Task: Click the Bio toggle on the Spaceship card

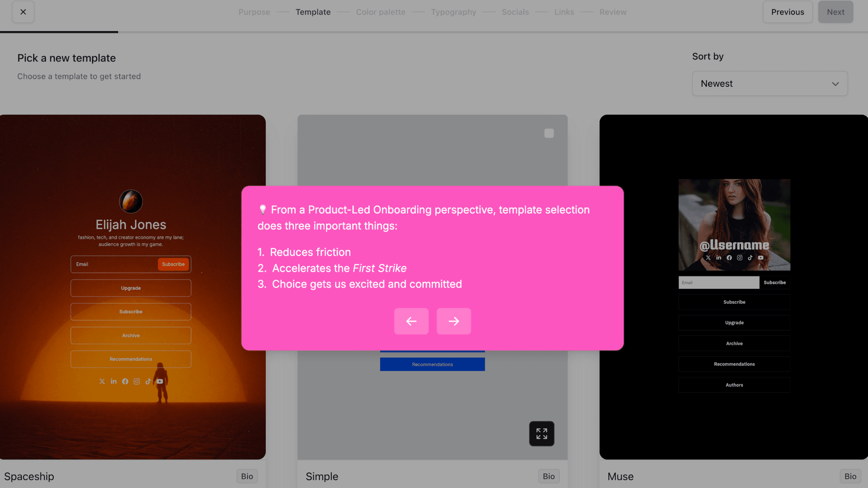Action: pyautogui.click(x=247, y=476)
